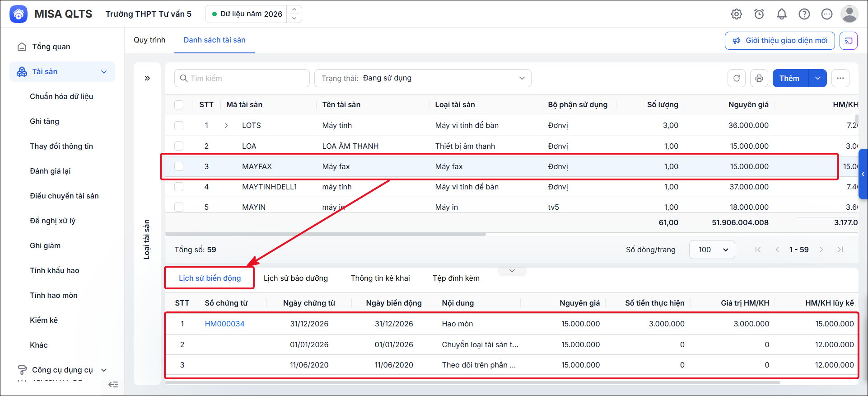
Task: Refresh the asset list
Action: pos(737,78)
